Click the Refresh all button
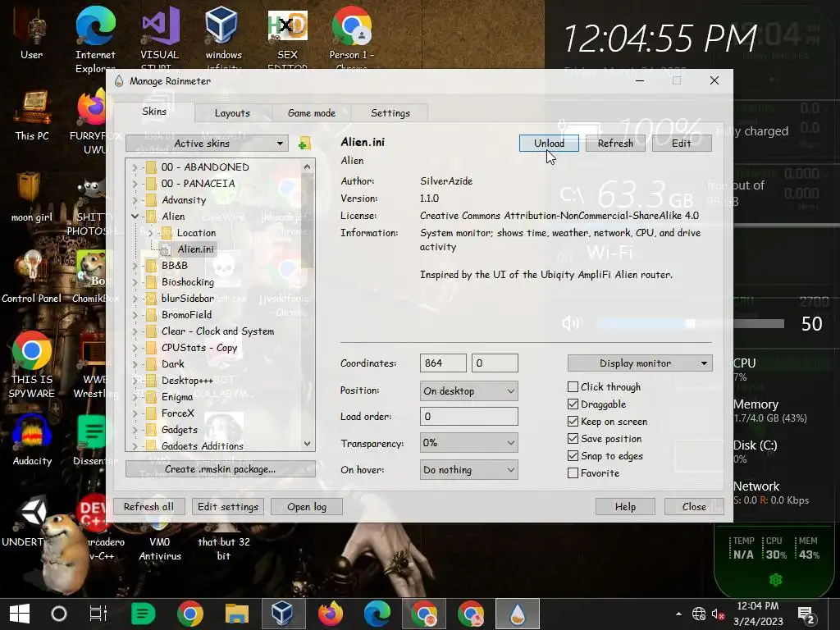The height and width of the screenshot is (630, 840). [x=149, y=506]
